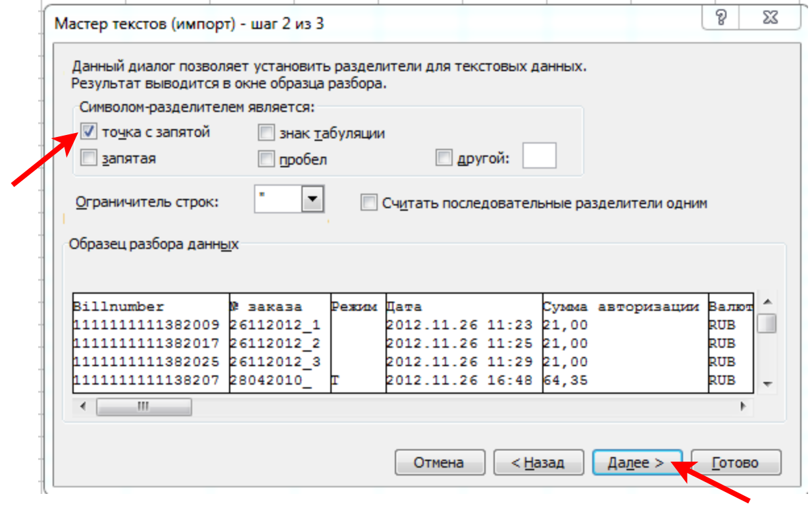
Task: Select the 'Billnumber' column in preview
Action: (x=150, y=342)
